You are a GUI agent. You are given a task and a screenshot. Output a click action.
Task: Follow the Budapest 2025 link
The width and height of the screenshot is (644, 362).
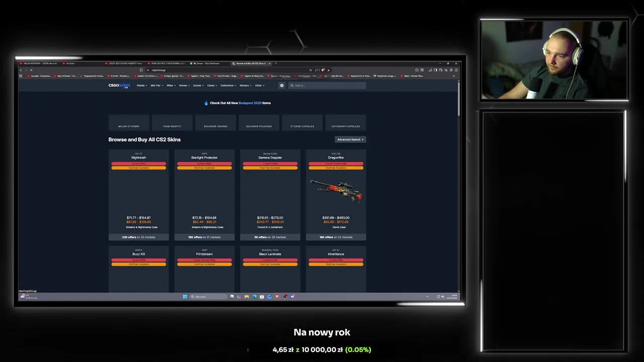pos(250,103)
